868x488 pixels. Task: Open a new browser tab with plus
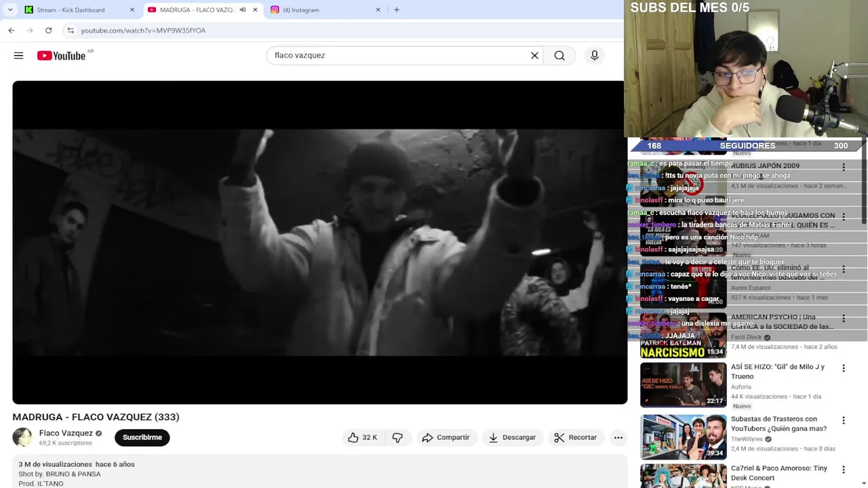(x=397, y=9)
